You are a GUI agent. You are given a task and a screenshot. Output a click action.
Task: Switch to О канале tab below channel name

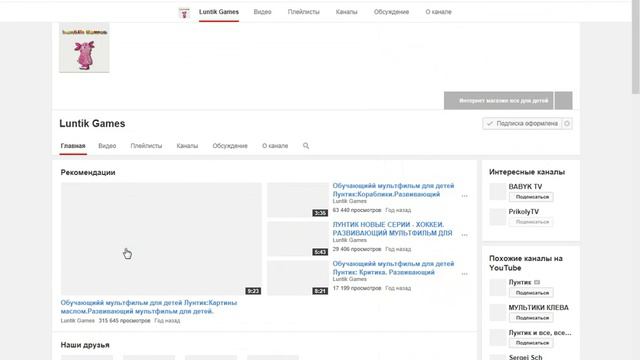point(275,146)
